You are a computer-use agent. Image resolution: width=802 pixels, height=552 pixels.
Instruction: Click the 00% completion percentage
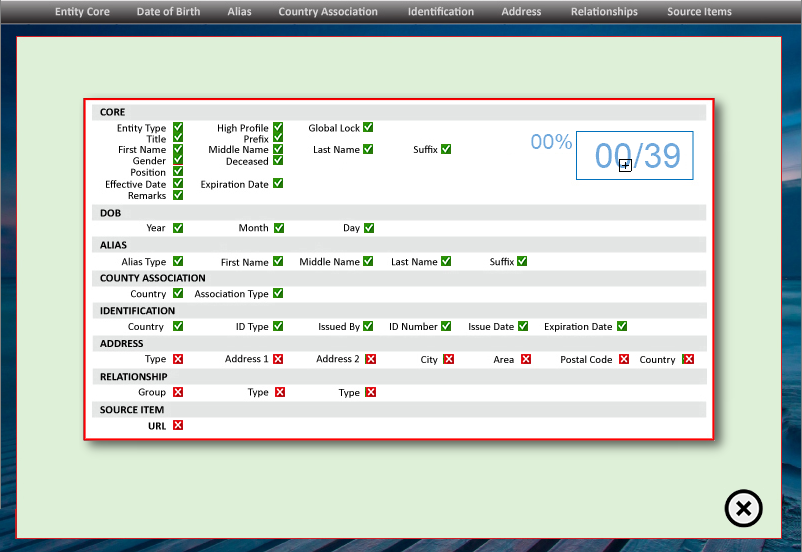pyautogui.click(x=551, y=142)
